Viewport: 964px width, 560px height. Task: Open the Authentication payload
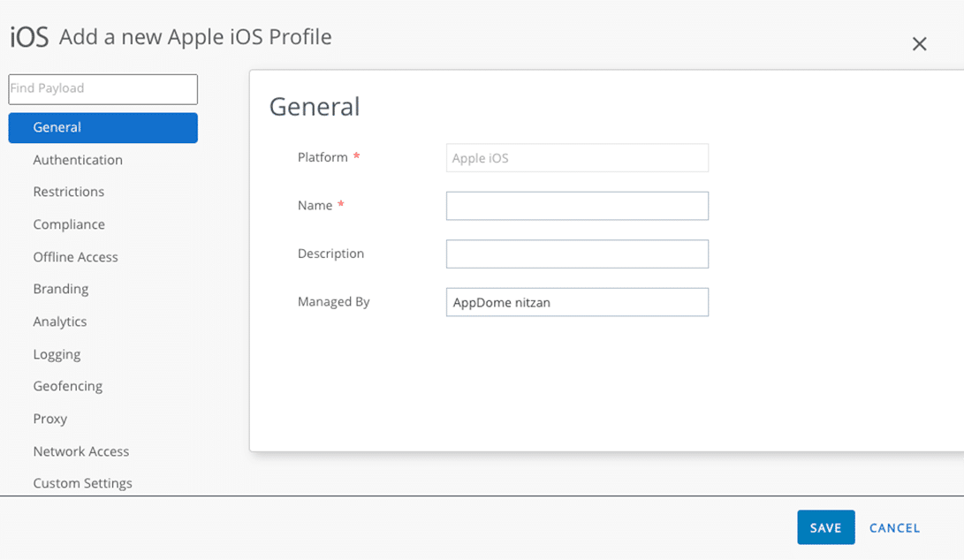(x=78, y=160)
